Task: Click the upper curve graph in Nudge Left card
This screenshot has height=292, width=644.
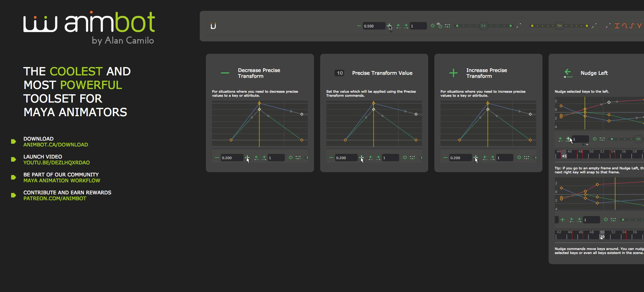Action: pos(599,113)
